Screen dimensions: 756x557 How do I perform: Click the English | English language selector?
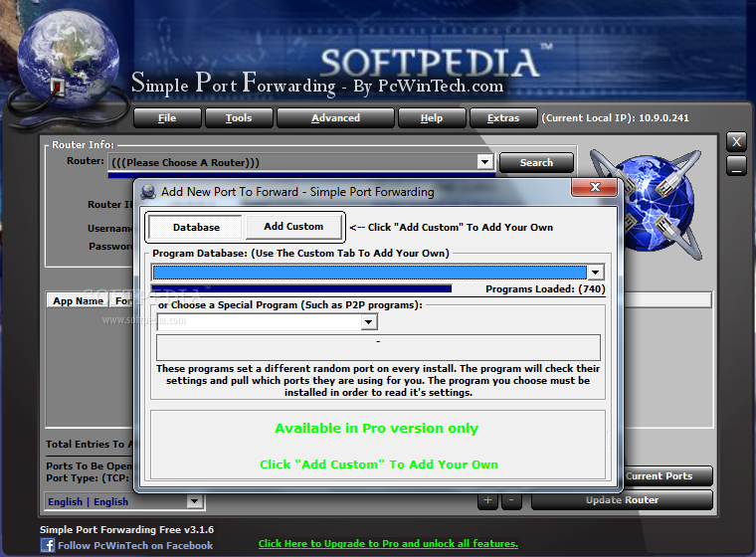124,501
